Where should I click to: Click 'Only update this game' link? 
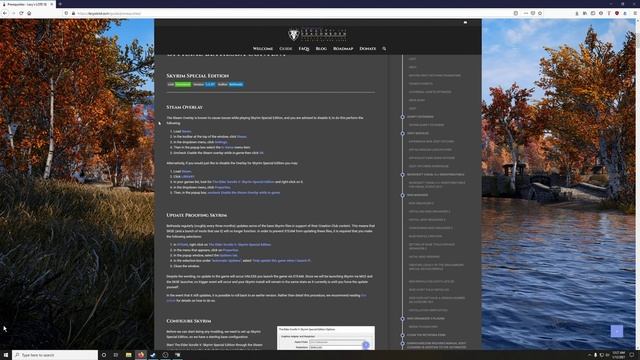pyautogui.click(x=281, y=261)
